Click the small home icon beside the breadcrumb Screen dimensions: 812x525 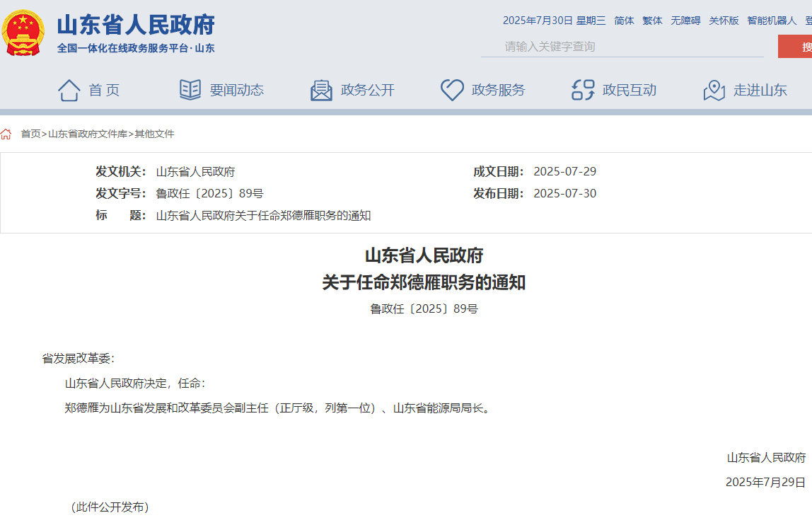pos(6,134)
